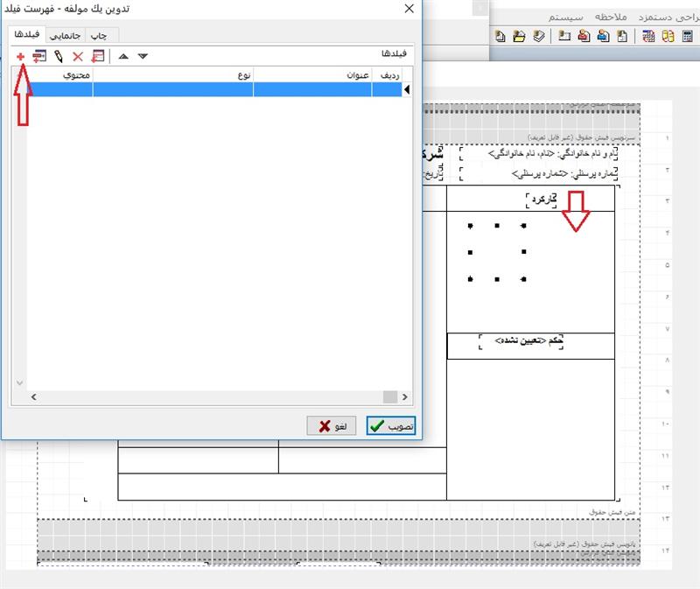The height and width of the screenshot is (589, 700).
Task: Move field down with the down arrow
Action: pos(143,56)
